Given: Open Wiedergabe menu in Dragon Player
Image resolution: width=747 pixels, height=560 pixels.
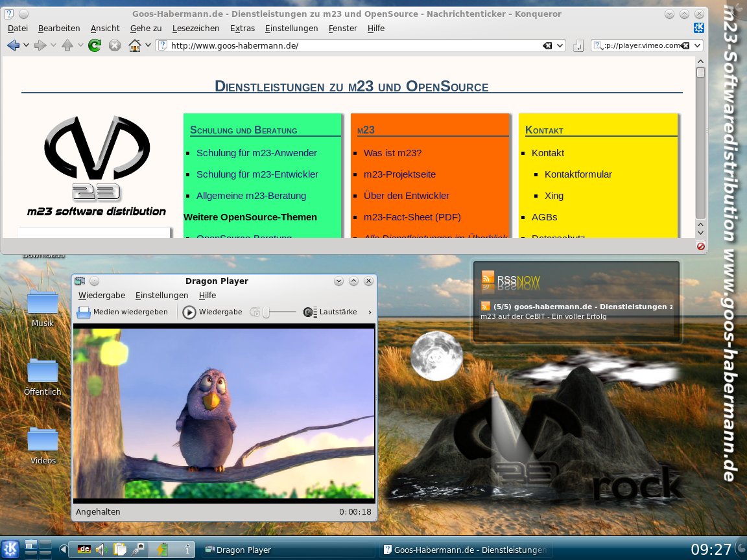Looking at the screenshot, I should coord(102,296).
